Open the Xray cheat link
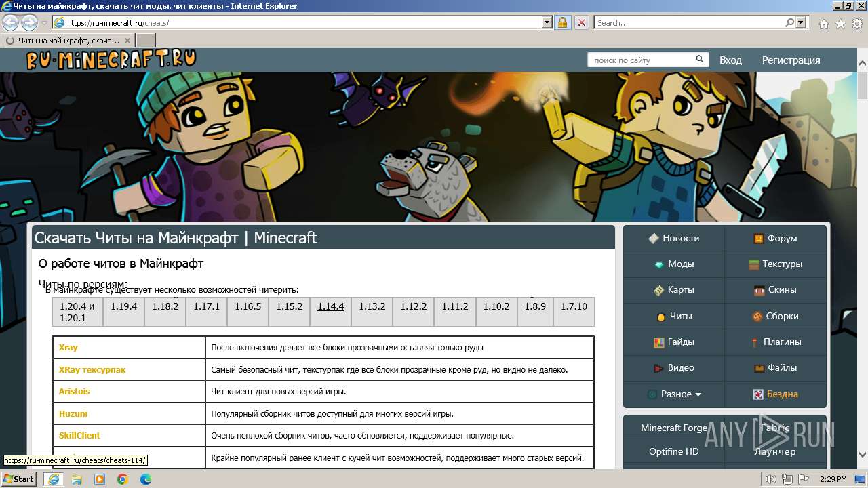 coord(68,347)
